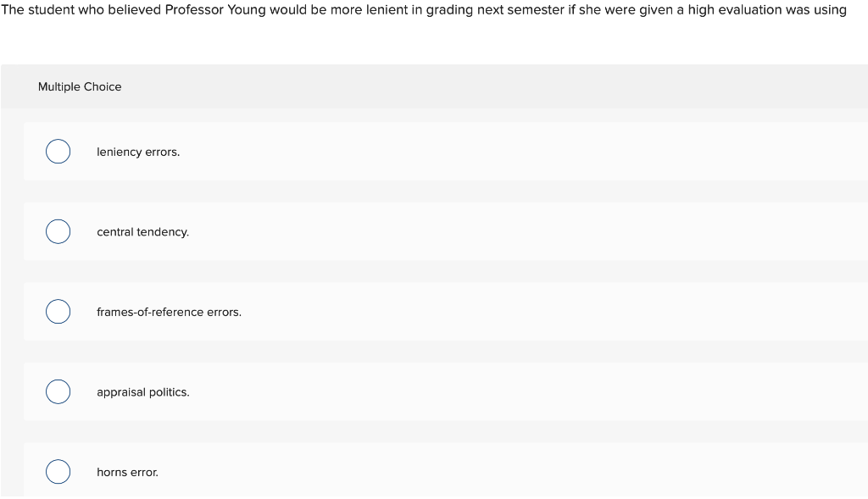Select the appraisal politics radio button

point(58,391)
